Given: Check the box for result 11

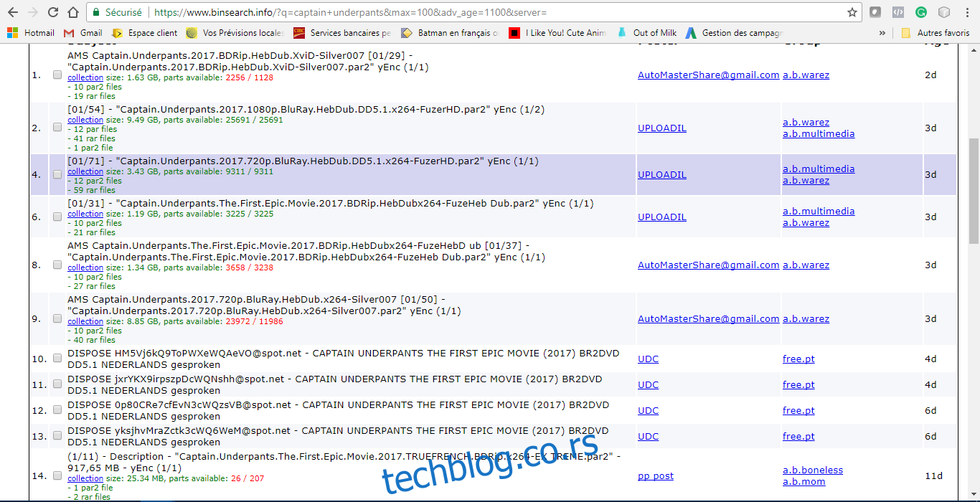Looking at the screenshot, I should click(x=57, y=384).
